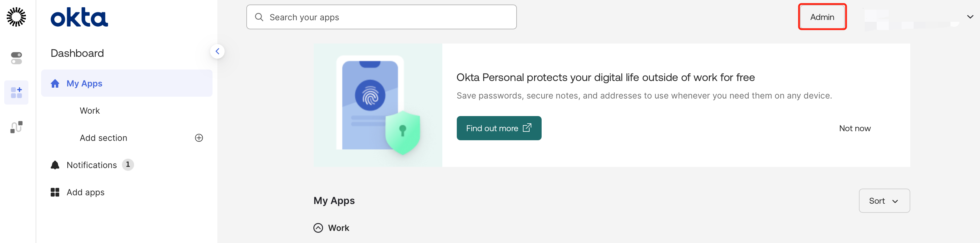Click the Okta Personal fingerprint phone illustration
The image size is (980, 243).
point(377,105)
